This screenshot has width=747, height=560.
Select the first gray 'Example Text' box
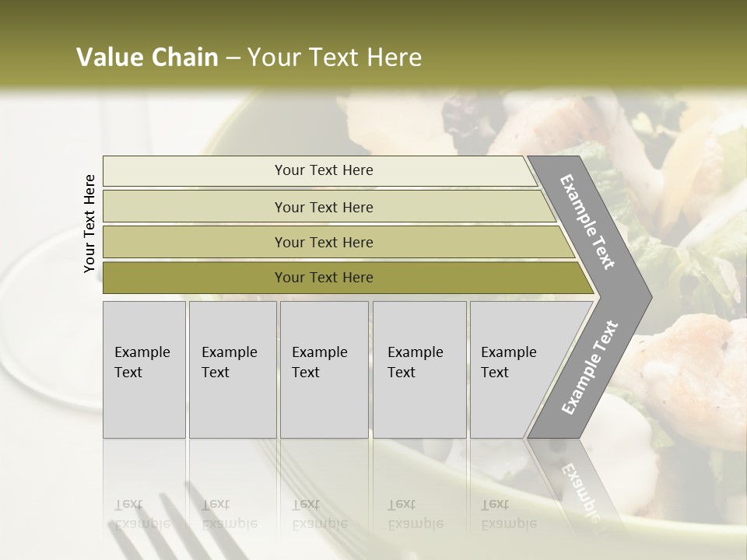pos(144,369)
